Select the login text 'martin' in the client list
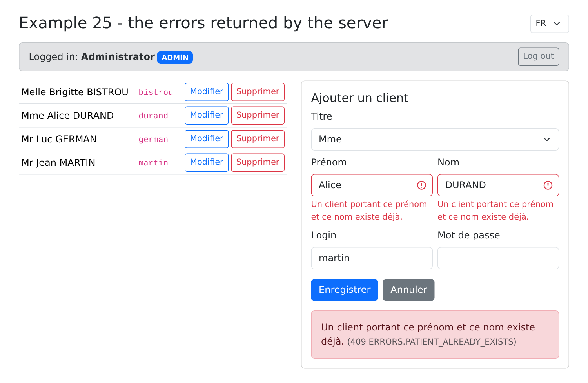 coord(153,163)
